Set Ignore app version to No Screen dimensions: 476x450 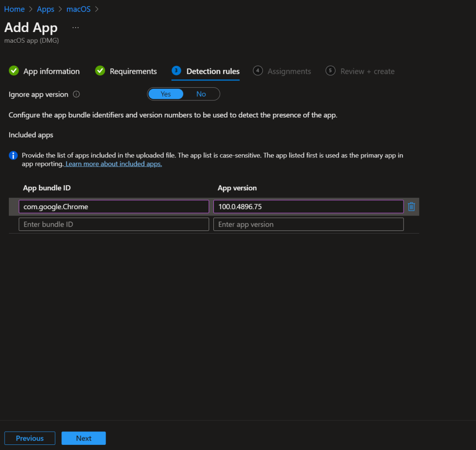(201, 94)
